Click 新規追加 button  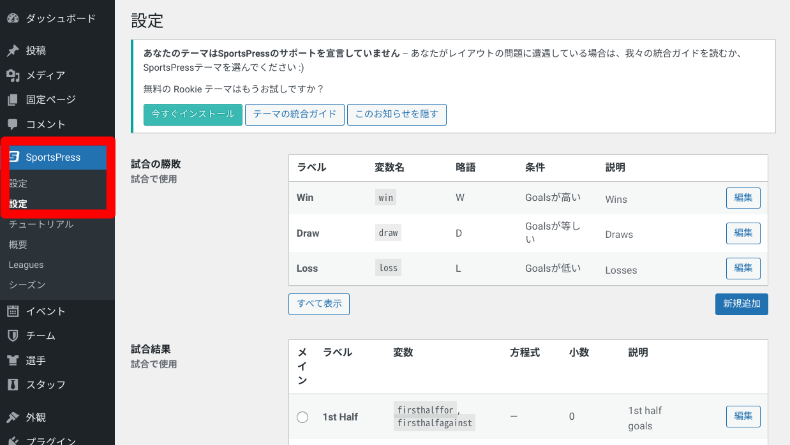coord(742,304)
